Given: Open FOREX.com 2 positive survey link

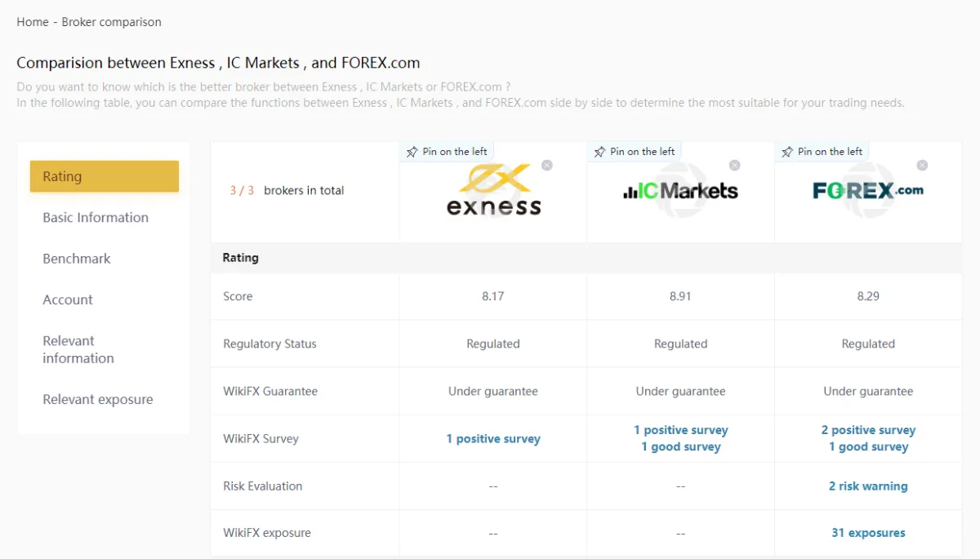Looking at the screenshot, I should [x=868, y=430].
